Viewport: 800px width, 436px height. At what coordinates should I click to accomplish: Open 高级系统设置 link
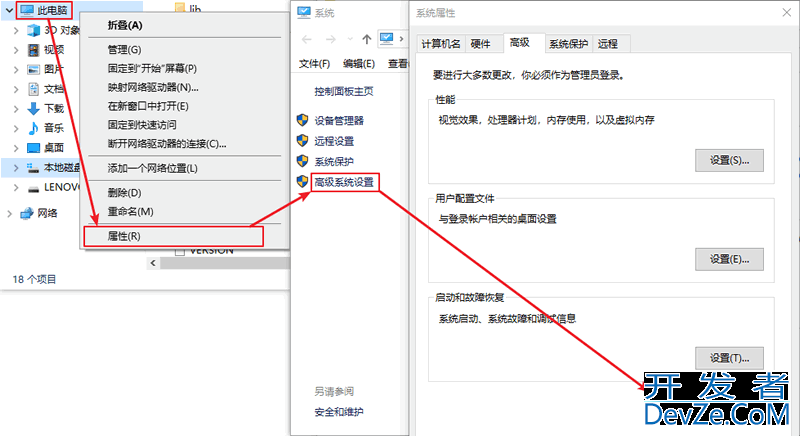pyautogui.click(x=344, y=182)
